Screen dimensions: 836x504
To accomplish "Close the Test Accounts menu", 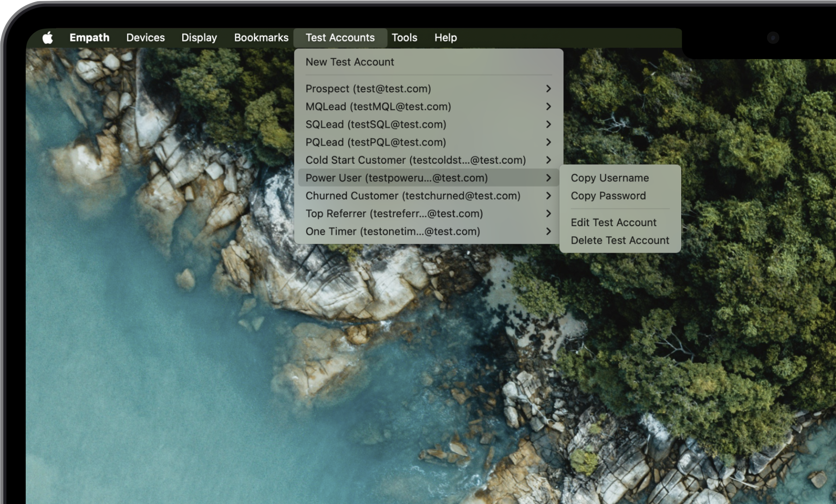I will pos(340,38).
